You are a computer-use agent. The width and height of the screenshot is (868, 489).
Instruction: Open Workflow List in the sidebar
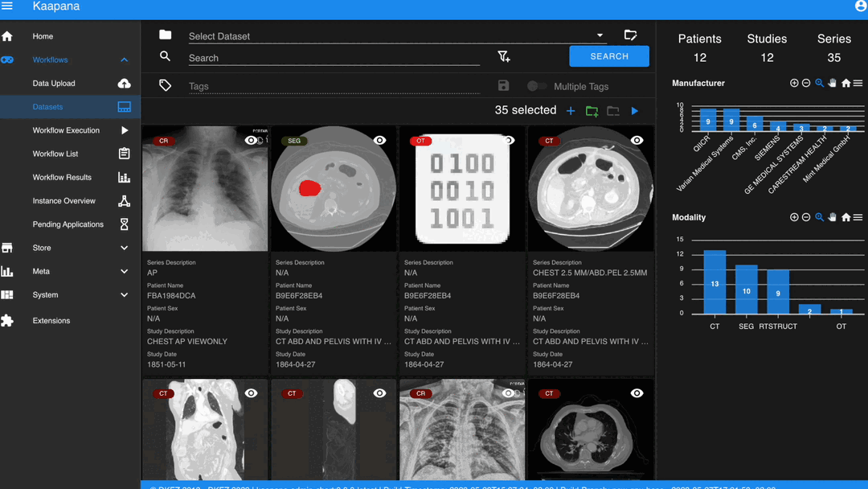[70, 154]
